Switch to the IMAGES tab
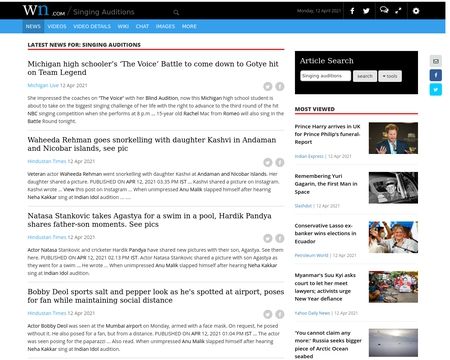Image resolution: width=450 pixels, height=360 pixels. pyautogui.click(x=165, y=26)
